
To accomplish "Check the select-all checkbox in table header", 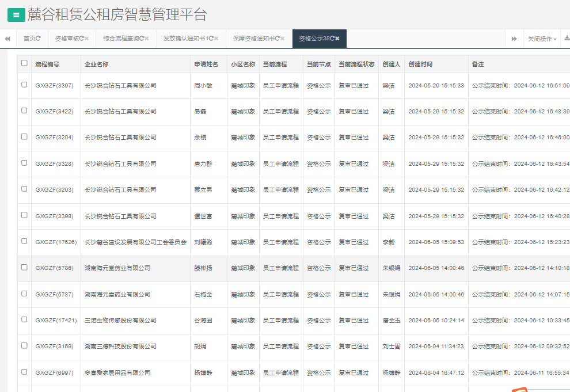I will click(24, 64).
